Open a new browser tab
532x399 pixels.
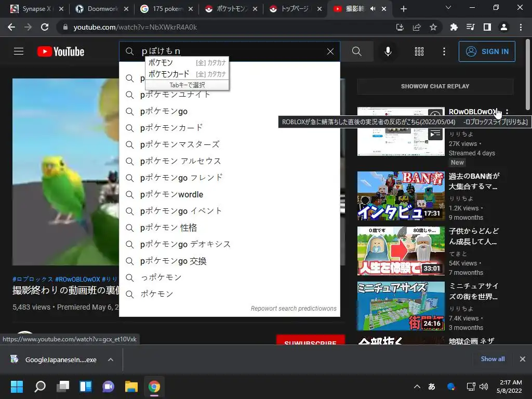(x=403, y=9)
